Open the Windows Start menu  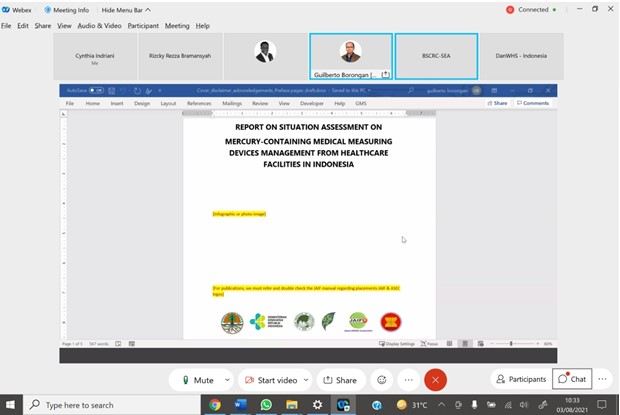[11, 405]
